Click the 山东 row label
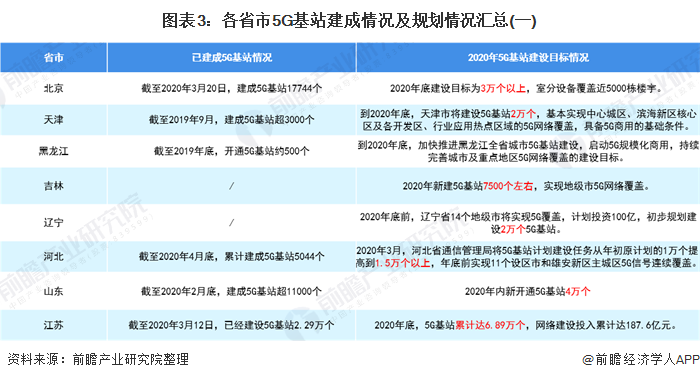Viewport: 700px width, 380px height. pyautogui.click(x=54, y=291)
